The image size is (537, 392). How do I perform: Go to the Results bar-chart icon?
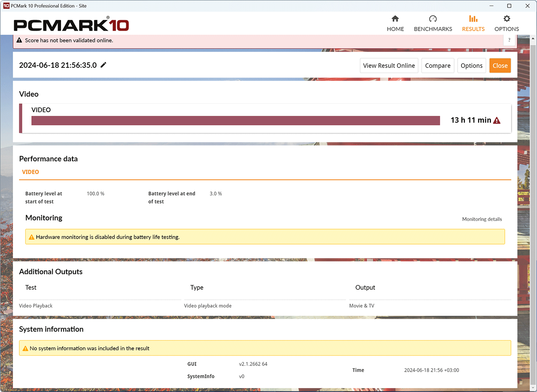point(473,19)
